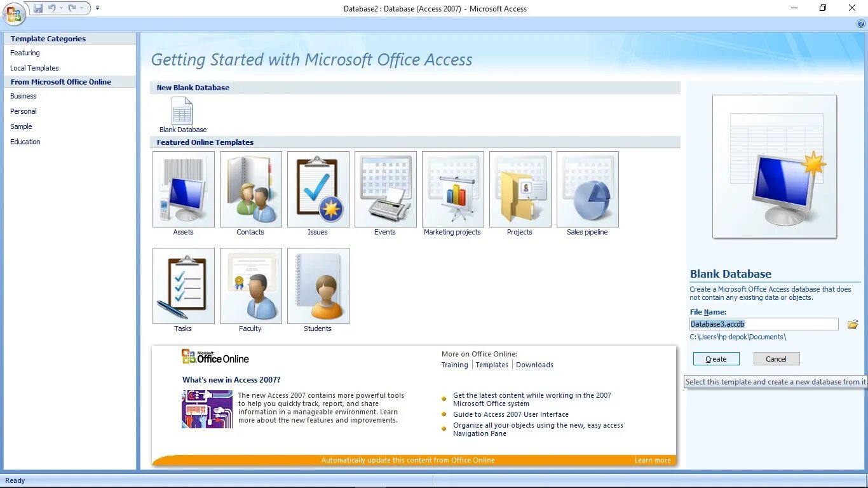Viewport: 868px width, 488px height.
Task: Open Guide to Access 2007 User Interface
Action: coord(511,414)
